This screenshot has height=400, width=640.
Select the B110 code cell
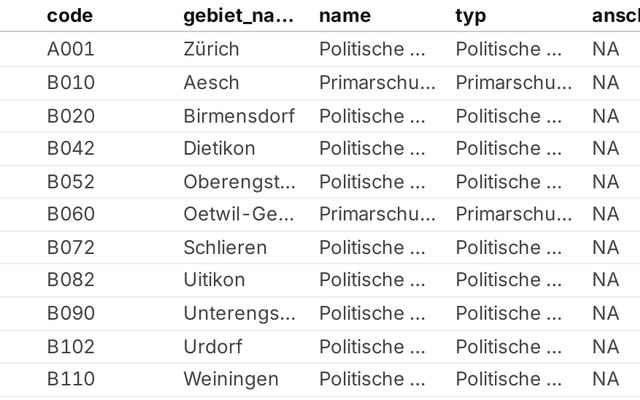(x=71, y=379)
